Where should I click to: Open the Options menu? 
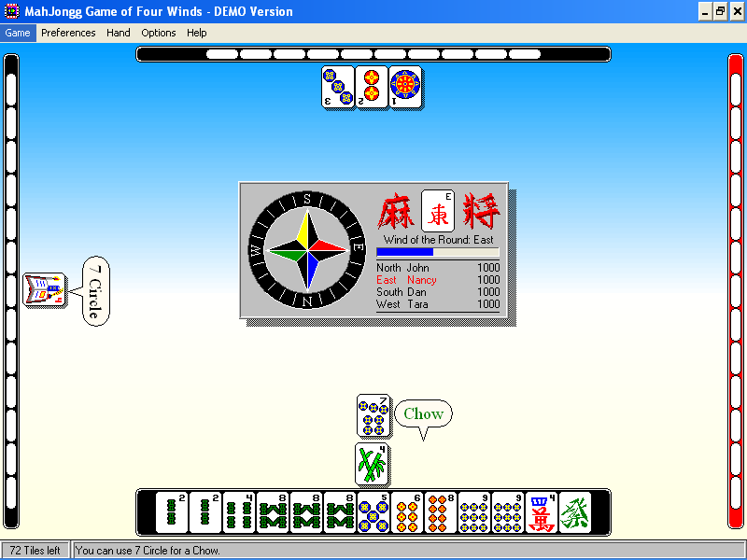pyautogui.click(x=158, y=33)
